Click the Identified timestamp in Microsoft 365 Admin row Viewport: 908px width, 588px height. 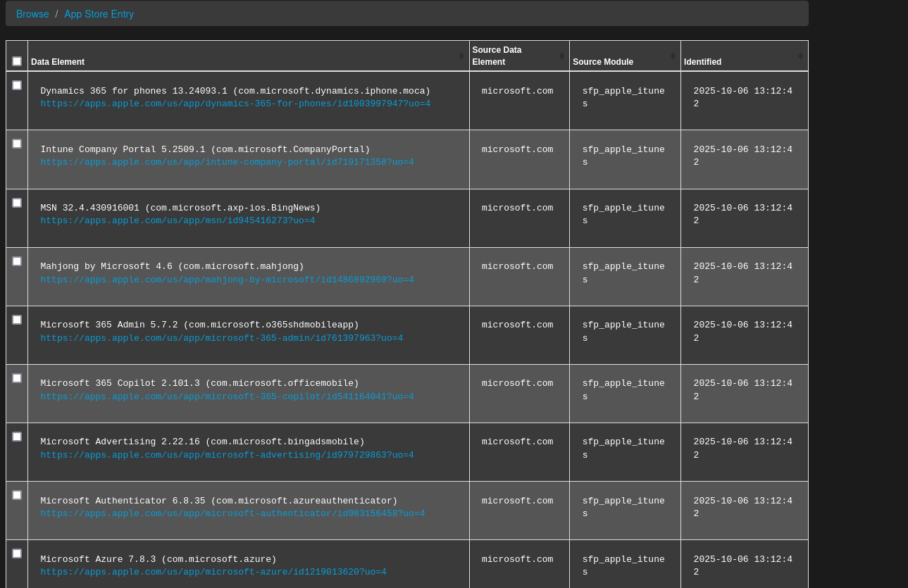click(x=742, y=332)
